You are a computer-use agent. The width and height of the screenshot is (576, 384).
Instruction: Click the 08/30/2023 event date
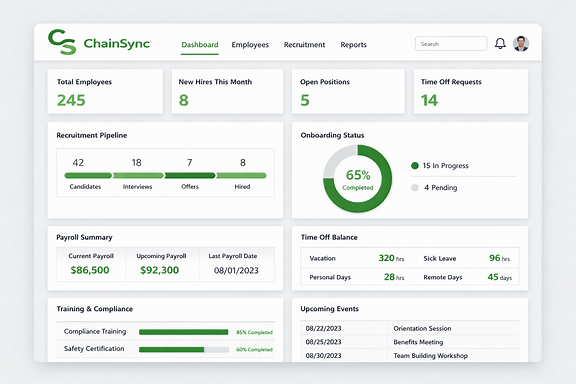click(x=323, y=356)
